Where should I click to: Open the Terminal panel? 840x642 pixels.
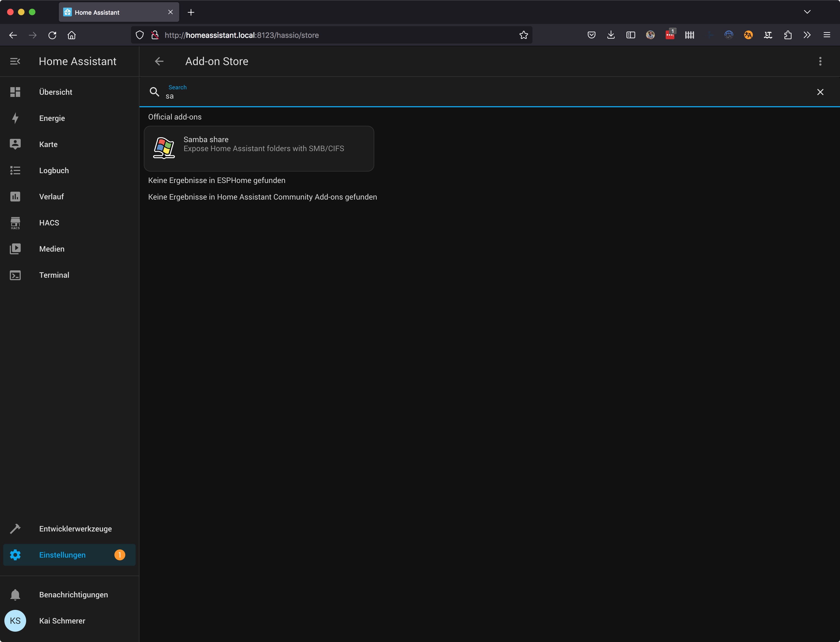tap(54, 275)
